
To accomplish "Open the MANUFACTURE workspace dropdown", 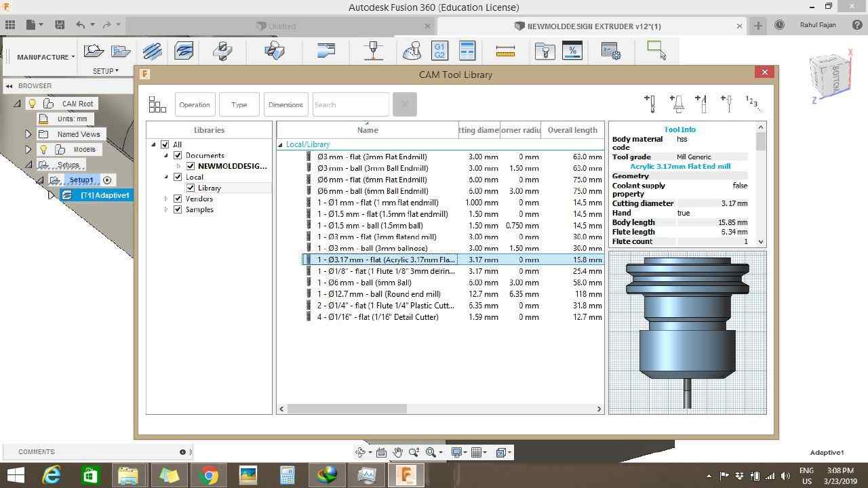I will pyautogui.click(x=46, y=57).
